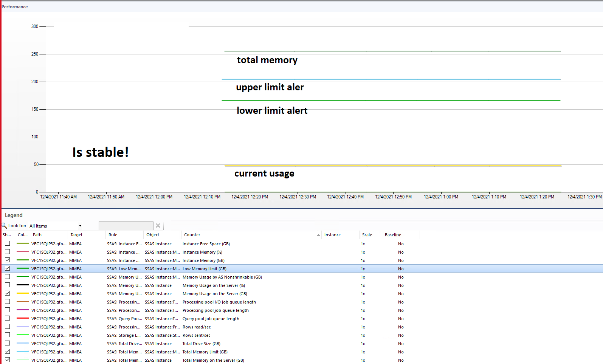Enable the Instance Memory (%) checkbox

pos(7,252)
